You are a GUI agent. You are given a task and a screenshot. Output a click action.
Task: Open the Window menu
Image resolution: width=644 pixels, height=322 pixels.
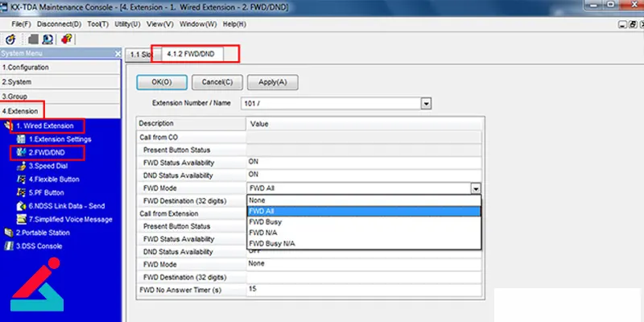click(198, 24)
